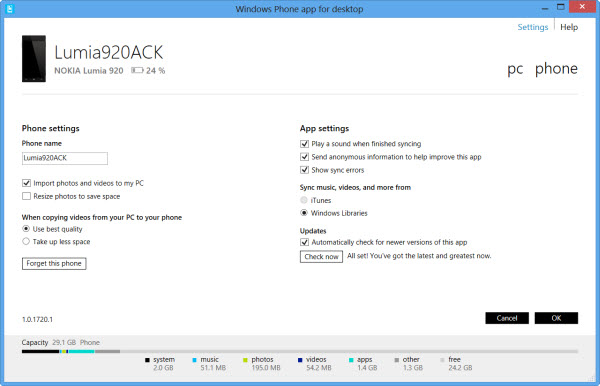The height and width of the screenshot is (386, 600).
Task: Click the 'All set!' update status text
Action: [x=419, y=256]
